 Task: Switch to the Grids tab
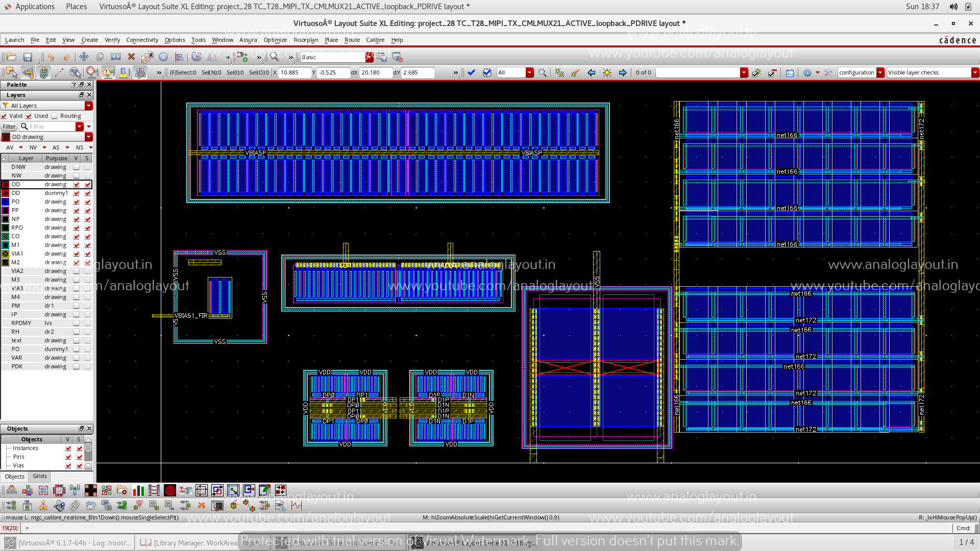tap(40, 476)
